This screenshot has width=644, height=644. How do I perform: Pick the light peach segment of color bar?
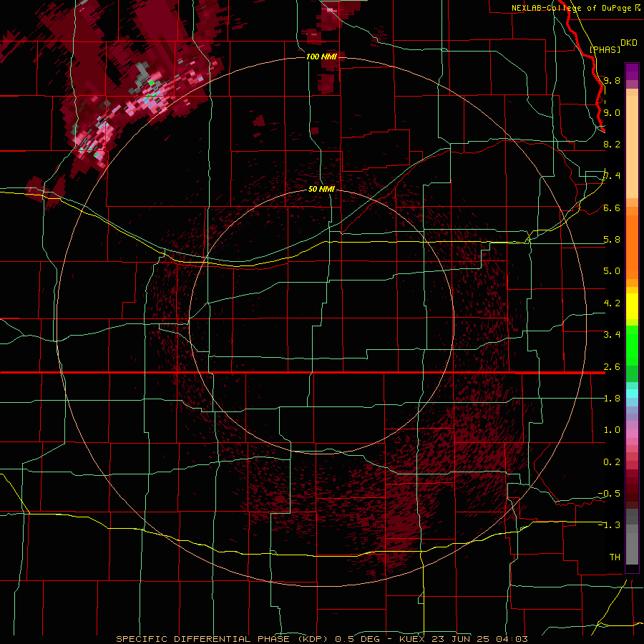click(x=632, y=147)
